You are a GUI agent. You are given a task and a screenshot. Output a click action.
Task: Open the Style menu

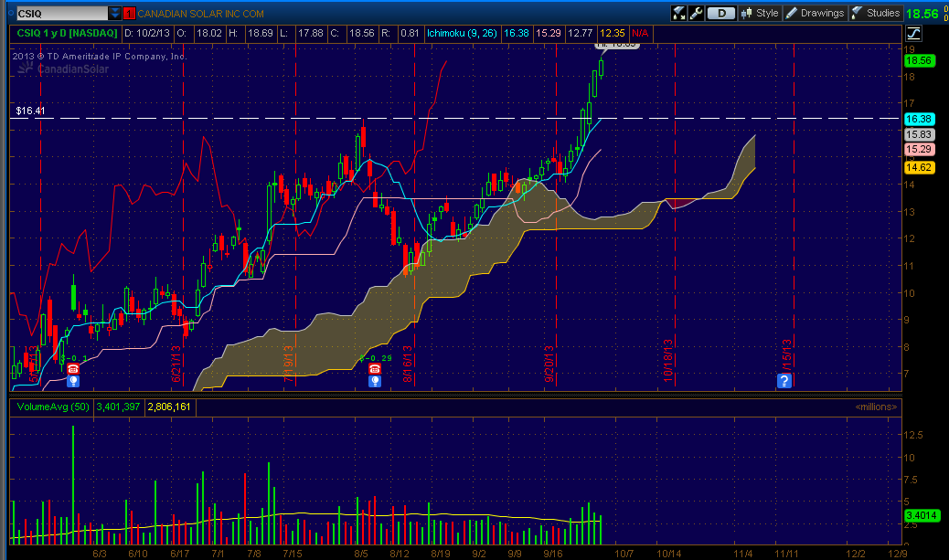(760, 13)
